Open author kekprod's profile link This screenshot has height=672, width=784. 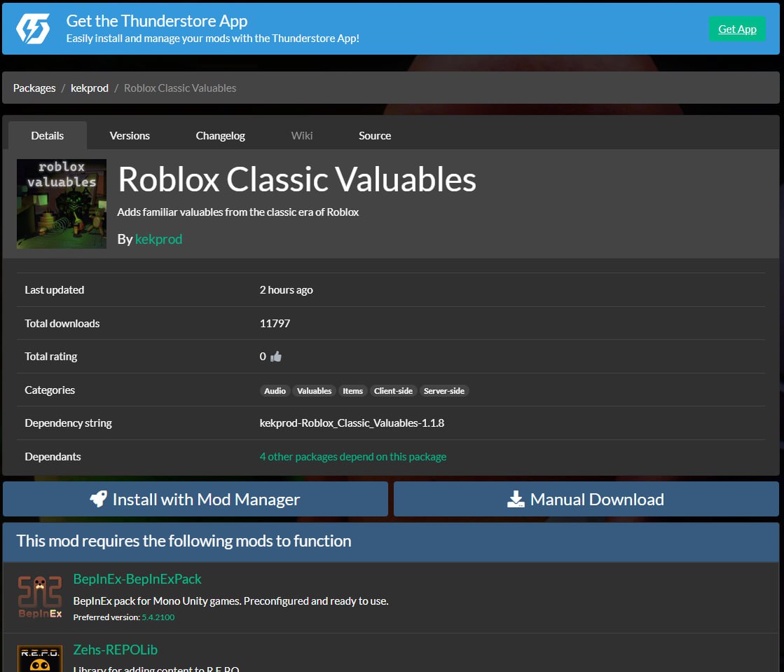(158, 239)
